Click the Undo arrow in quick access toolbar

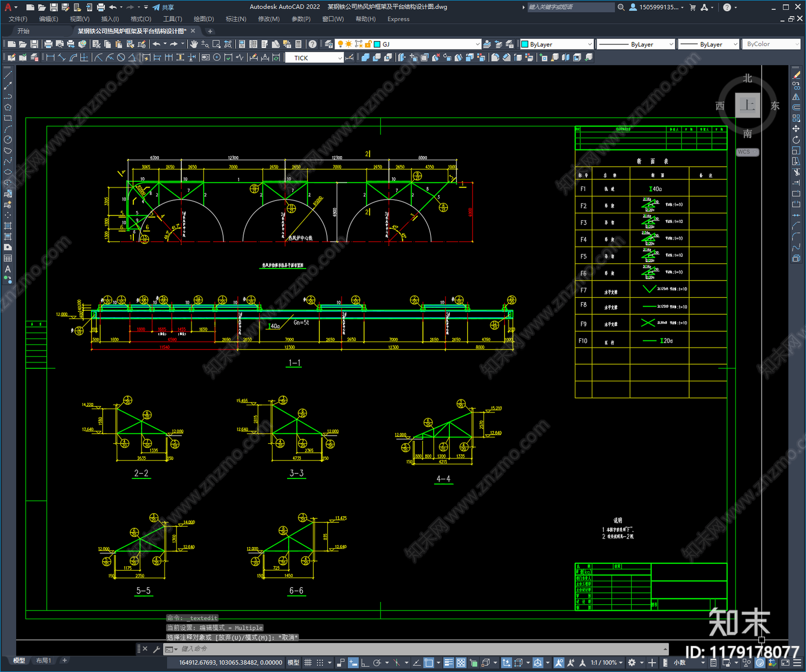(113, 7)
